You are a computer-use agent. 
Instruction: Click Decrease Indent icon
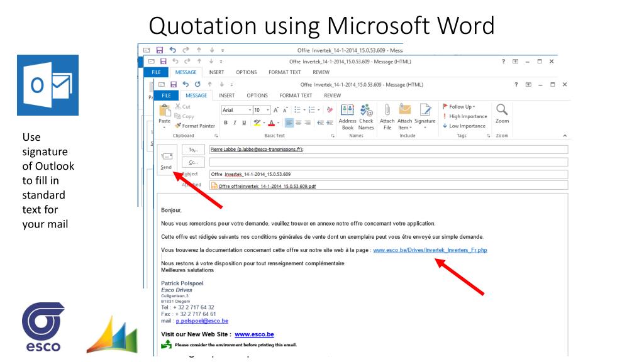click(320, 123)
